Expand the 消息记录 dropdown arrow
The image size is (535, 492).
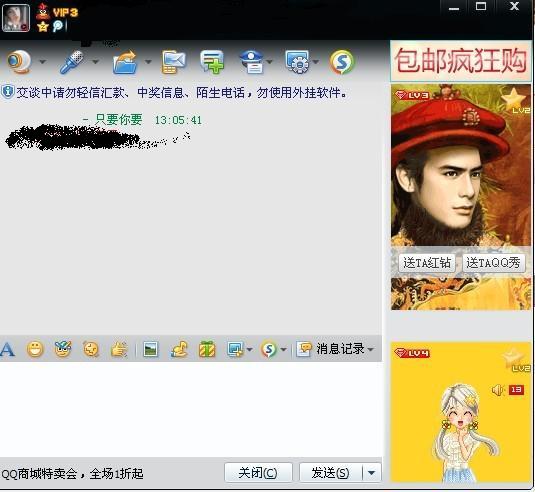point(371,349)
